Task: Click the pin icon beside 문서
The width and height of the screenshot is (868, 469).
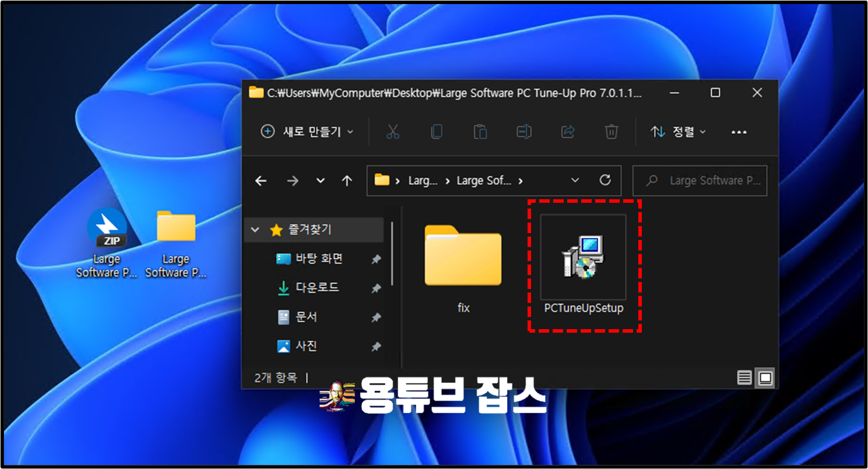Action: click(x=376, y=318)
